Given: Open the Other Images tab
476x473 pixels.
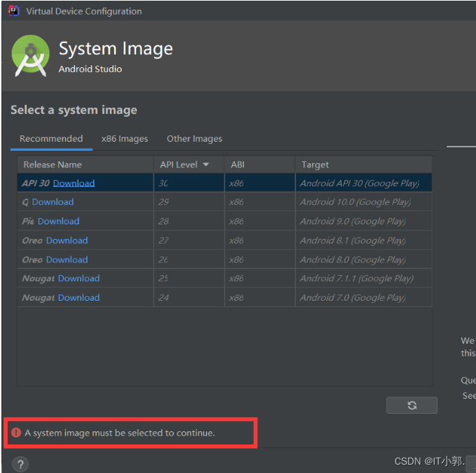Looking at the screenshot, I should (x=195, y=139).
